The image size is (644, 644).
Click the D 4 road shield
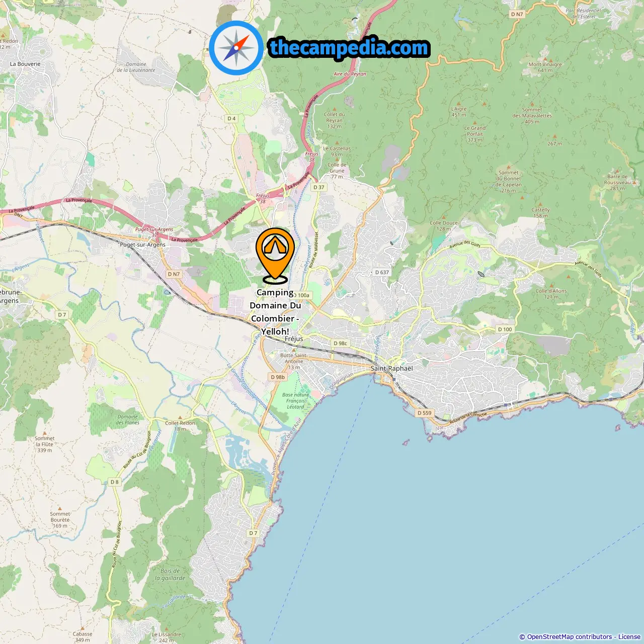pos(231,119)
